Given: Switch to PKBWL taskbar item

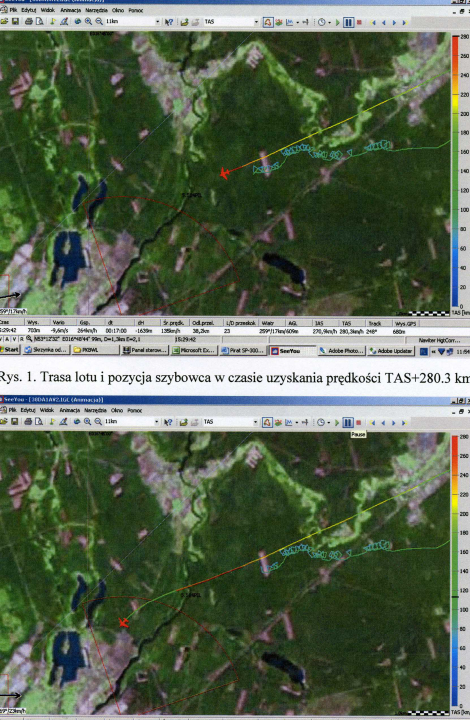Looking at the screenshot, I should 95,350.
